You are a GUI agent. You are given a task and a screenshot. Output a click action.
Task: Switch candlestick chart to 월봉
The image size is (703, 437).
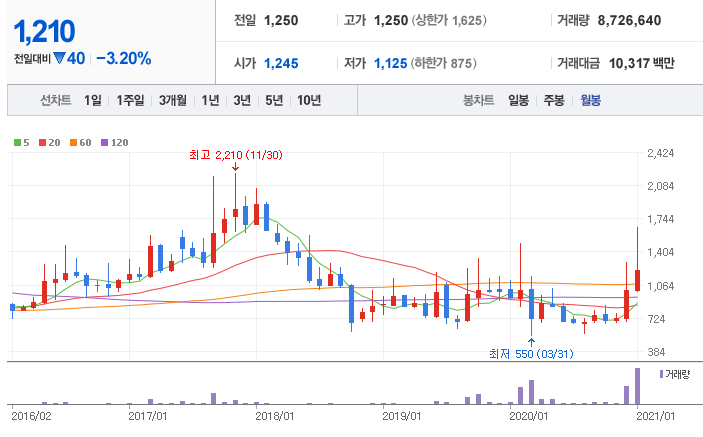[x=590, y=100]
